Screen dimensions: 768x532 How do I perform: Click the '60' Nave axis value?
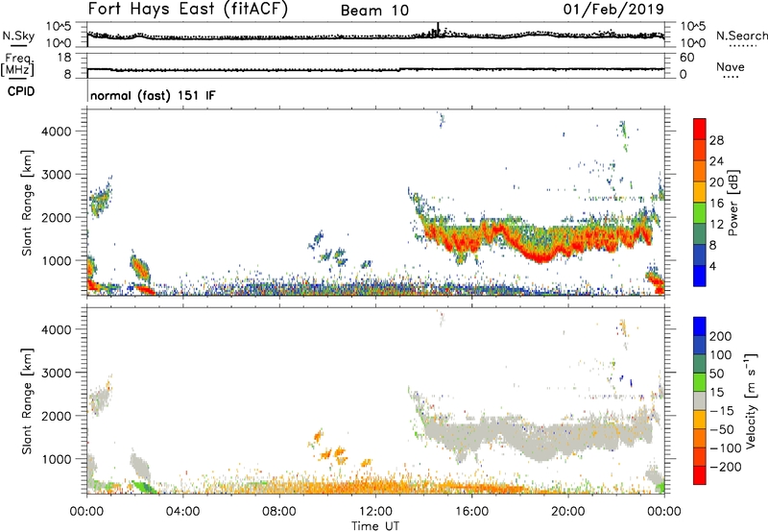pyautogui.click(x=686, y=58)
